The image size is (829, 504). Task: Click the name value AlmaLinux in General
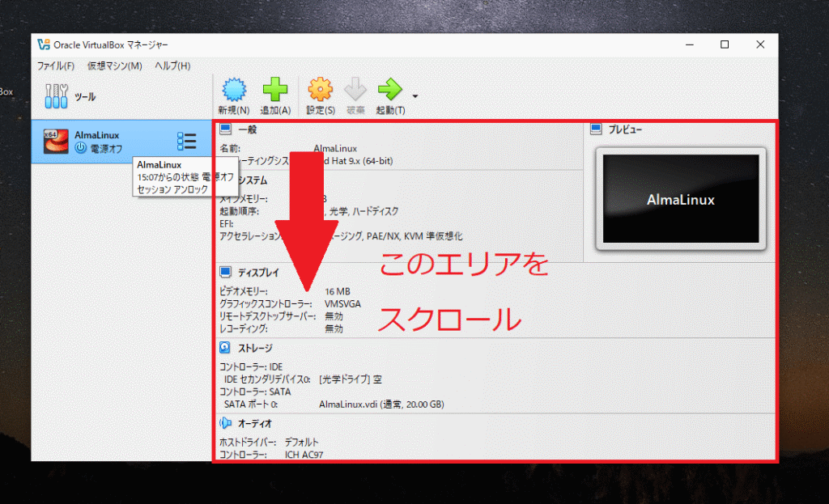335,149
